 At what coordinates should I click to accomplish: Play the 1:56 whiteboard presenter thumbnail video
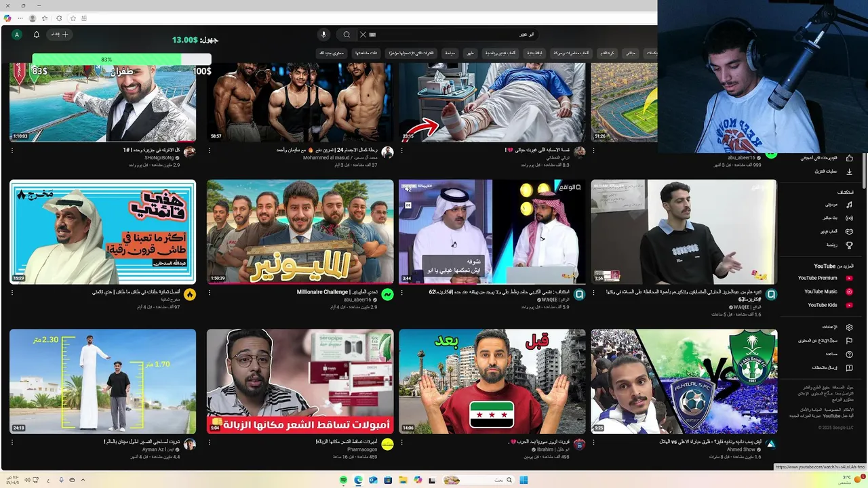(x=684, y=232)
